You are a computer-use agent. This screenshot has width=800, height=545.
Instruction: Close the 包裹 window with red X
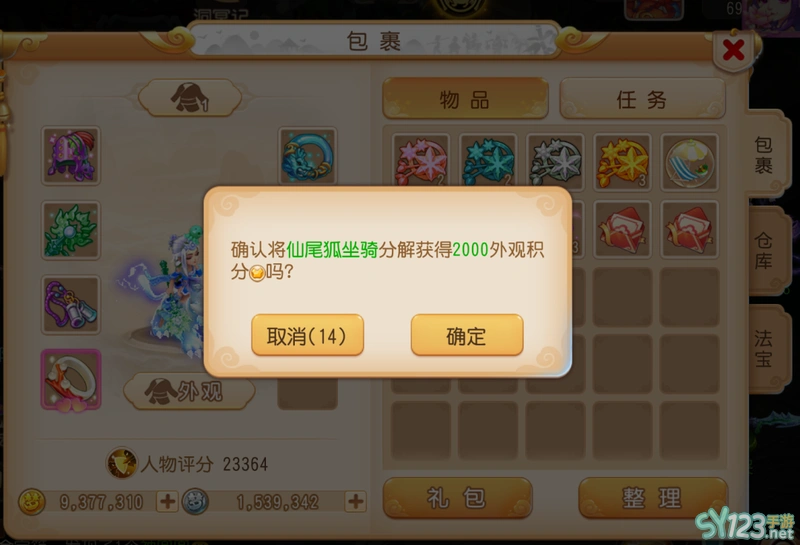click(734, 50)
